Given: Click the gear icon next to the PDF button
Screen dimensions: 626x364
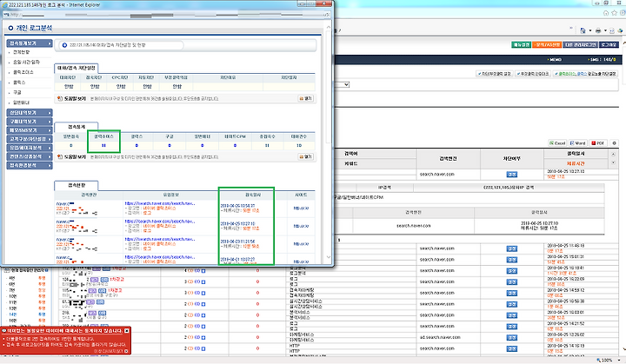Looking at the screenshot, I should click(x=615, y=142).
